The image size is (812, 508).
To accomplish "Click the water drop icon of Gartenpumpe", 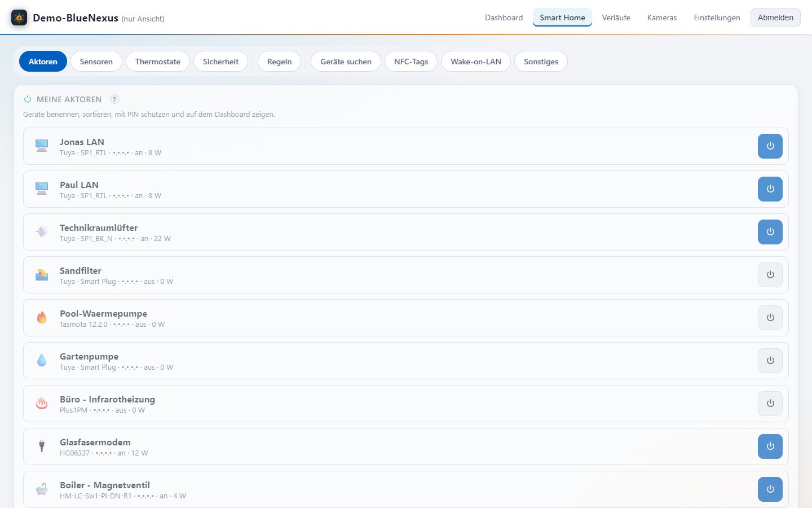I will point(42,361).
